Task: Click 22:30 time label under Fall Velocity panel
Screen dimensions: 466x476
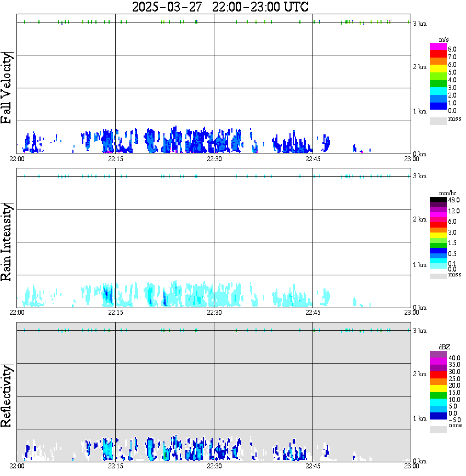Action: tap(214, 159)
